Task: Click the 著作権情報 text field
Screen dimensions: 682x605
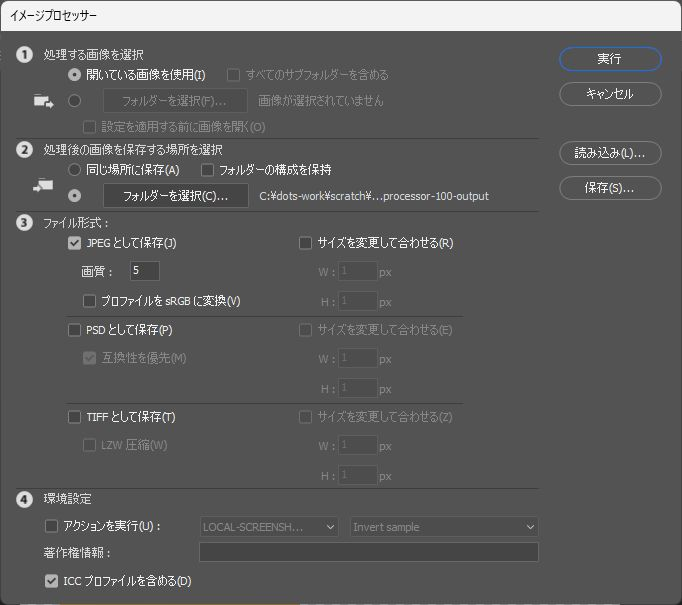Action: (369, 552)
